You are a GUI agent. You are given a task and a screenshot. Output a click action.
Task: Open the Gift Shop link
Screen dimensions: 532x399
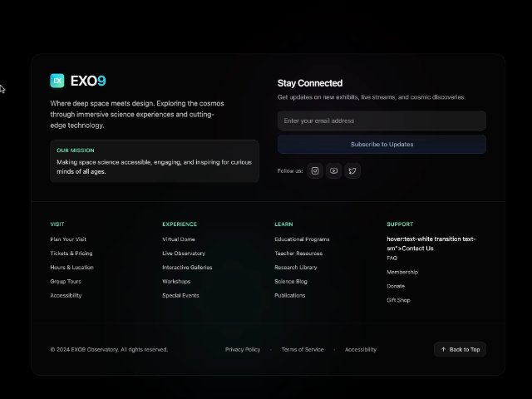click(398, 300)
